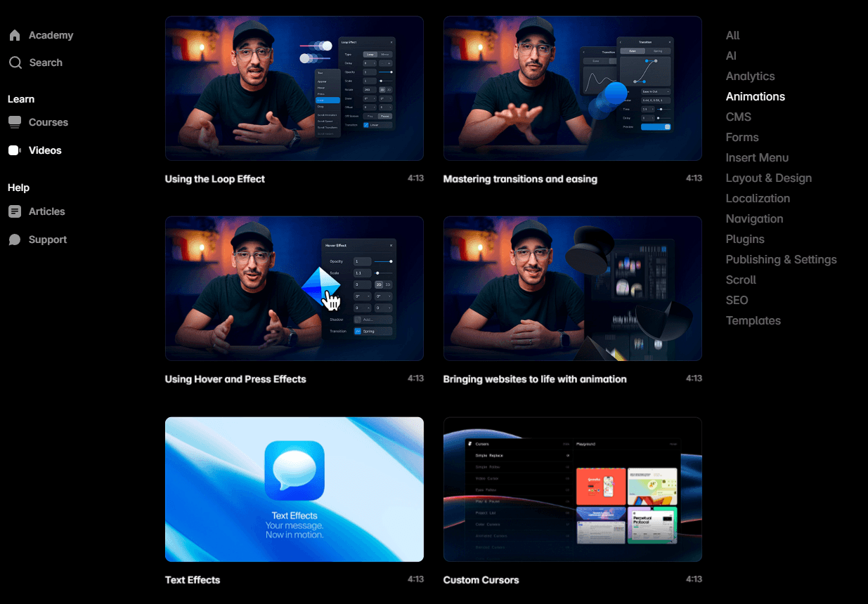Select the SEO category
The height and width of the screenshot is (604, 868).
(737, 300)
